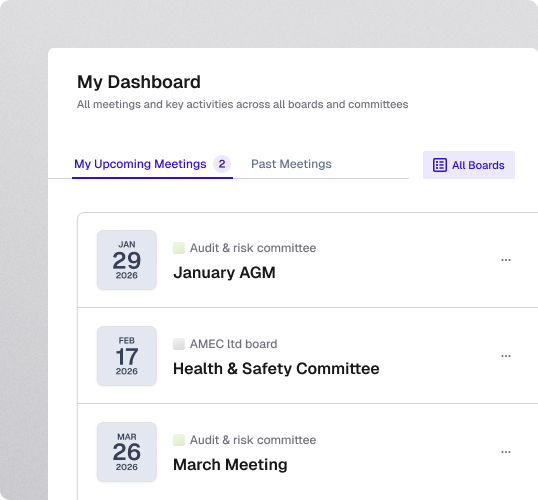Click green board swatch above March Meeting
Image resolution: width=538 pixels, height=500 pixels.
click(x=179, y=440)
